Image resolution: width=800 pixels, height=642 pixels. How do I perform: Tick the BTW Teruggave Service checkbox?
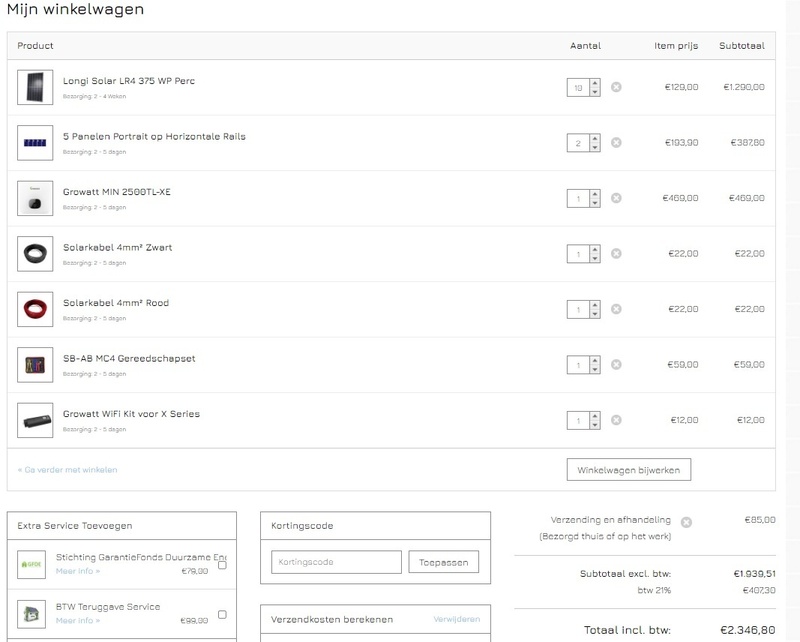222,614
